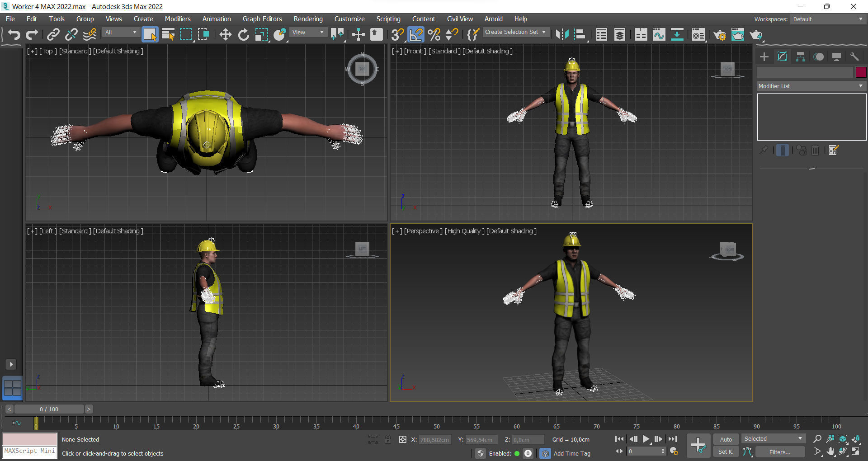Screen dimensions: 868x461
Task: Click Select and Place tool
Action: click(279, 34)
